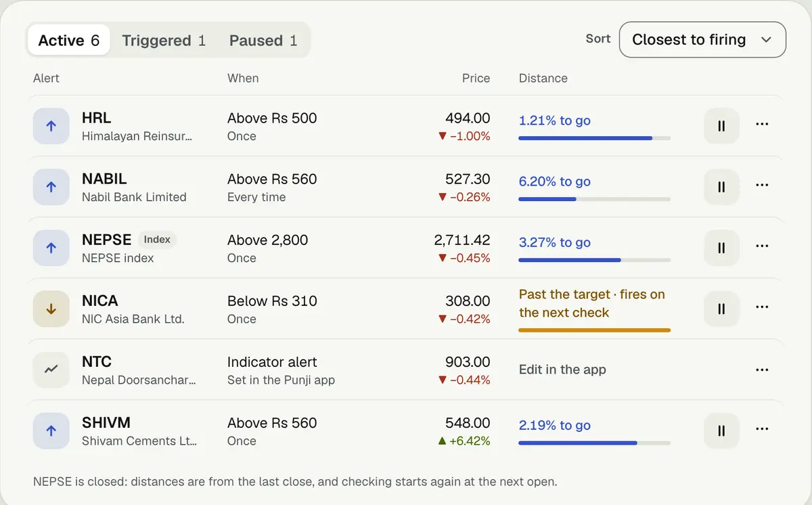Screen dimensions: 812x505
Task: Click the 'Every time' frequency text
Action: click(256, 198)
